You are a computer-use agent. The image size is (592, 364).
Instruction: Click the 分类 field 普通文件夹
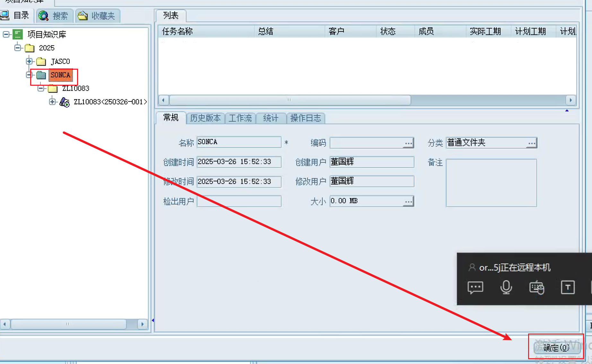(x=486, y=143)
